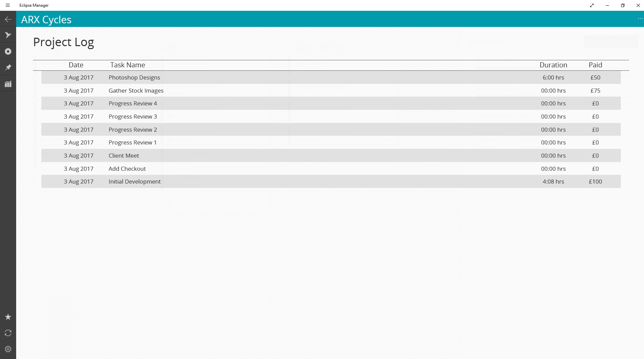Open the settings gear icon
644x359 pixels.
8,349
